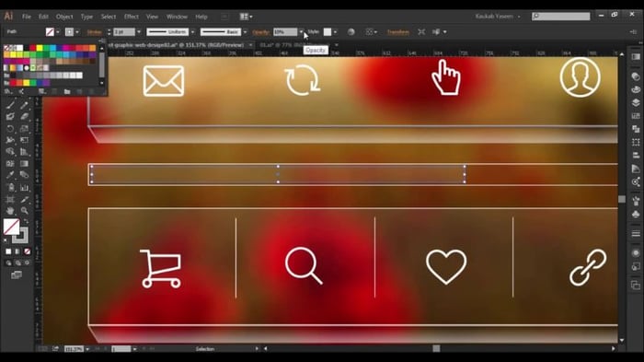The image size is (644, 362).
Task: Open the zoom level dropdown in status bar
Action: [87, 349]
